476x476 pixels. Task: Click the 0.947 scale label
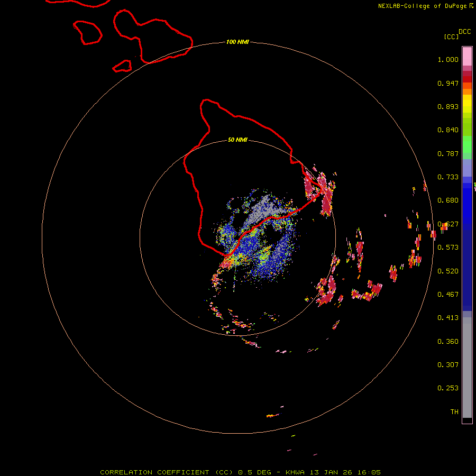click(x=448, y=83)
